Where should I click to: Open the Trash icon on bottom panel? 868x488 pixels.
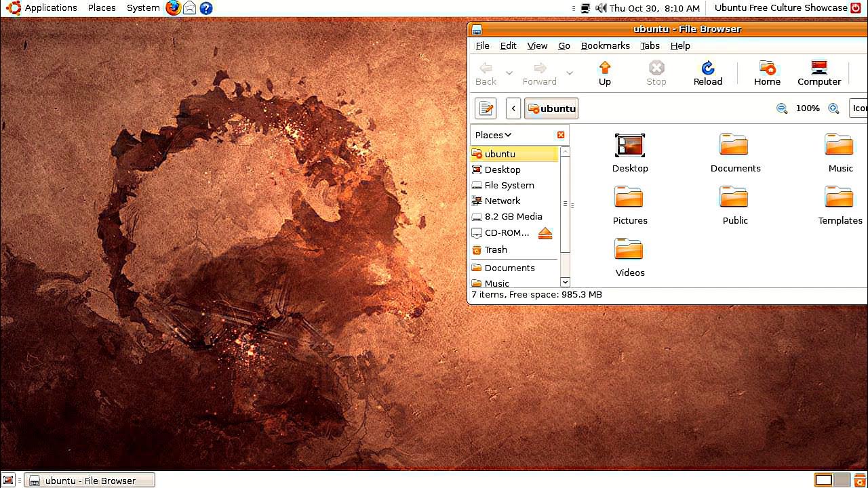tap(859, 481)
